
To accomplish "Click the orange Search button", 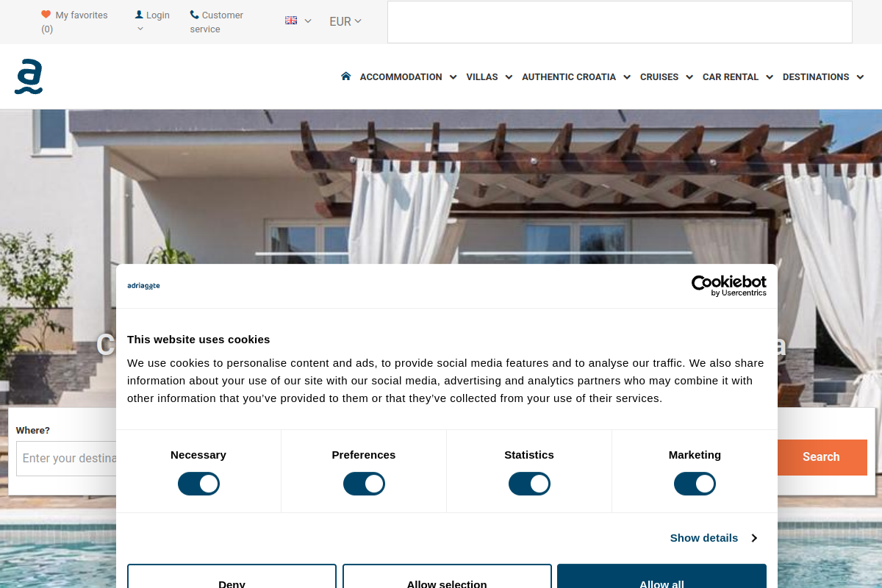I will point(821,457).
